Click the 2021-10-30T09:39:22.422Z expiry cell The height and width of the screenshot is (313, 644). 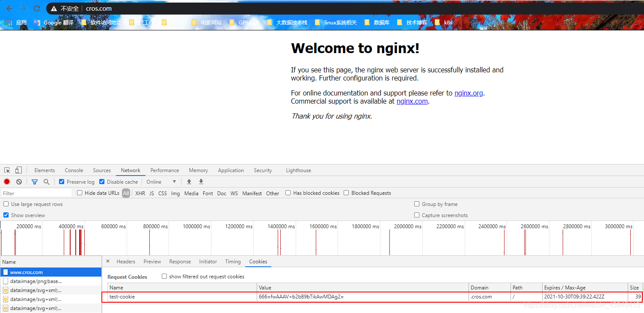point(585,296)
